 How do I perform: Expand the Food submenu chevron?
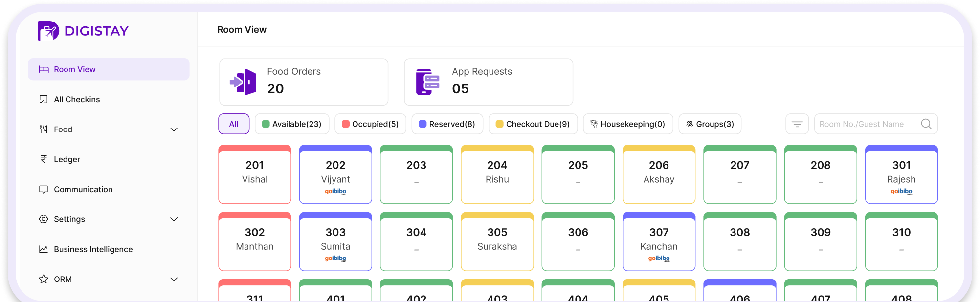coord(174,129)
